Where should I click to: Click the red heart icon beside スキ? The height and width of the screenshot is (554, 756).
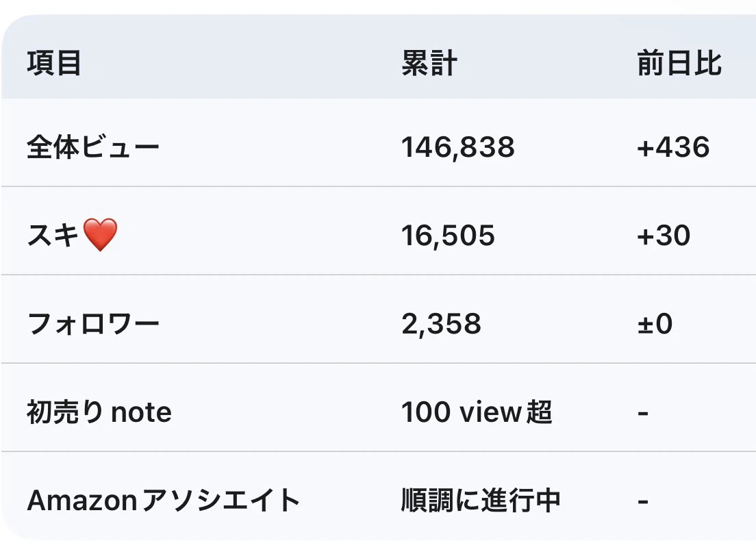tap(100, 235)
